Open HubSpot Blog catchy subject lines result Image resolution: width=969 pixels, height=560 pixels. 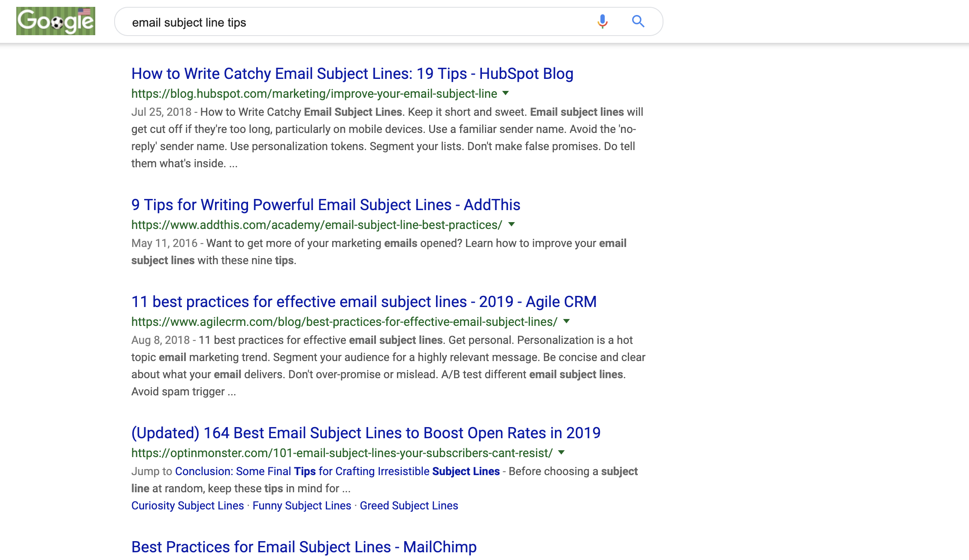click(x=352, y=74)
